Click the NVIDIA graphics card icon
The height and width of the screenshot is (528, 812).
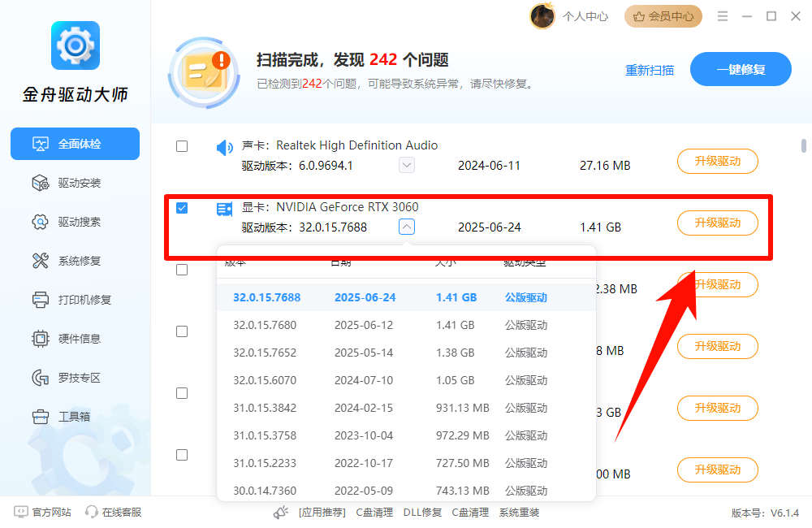click(x=224, y=210)
